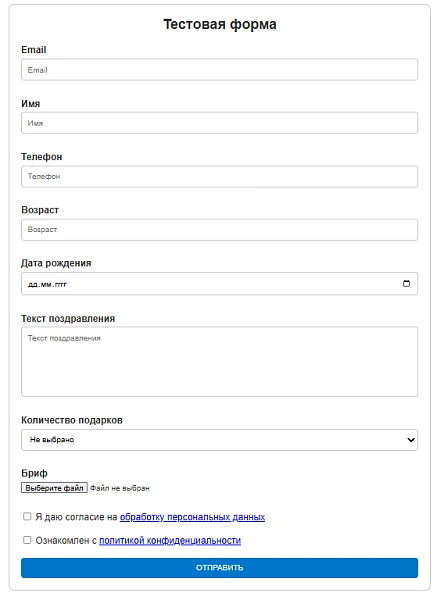The image size is (437, 600).
Task: Check the personal data processing consent checkbox
Action: (x=27, y=517)
